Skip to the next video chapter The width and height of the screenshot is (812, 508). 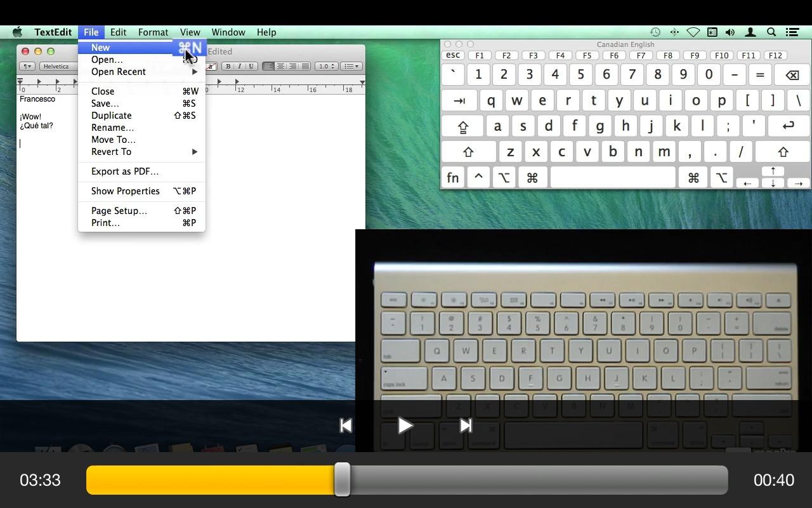tap(466, 425)
